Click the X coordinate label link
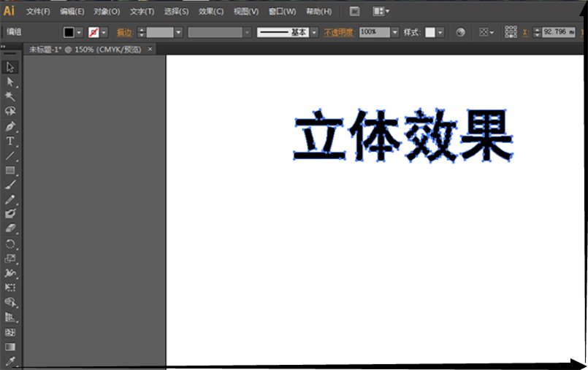Viewport: 588px width, 370px height. click(x=525, y=33)
